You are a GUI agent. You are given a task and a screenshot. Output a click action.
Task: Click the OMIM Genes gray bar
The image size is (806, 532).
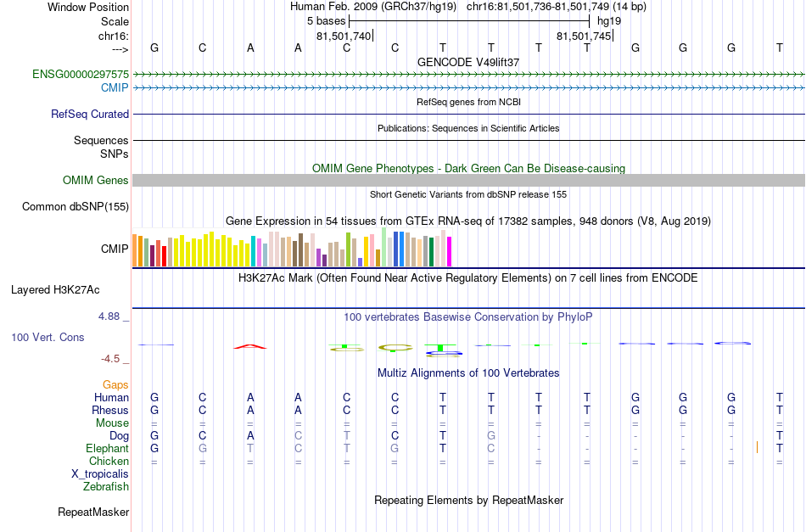point(469,180)
